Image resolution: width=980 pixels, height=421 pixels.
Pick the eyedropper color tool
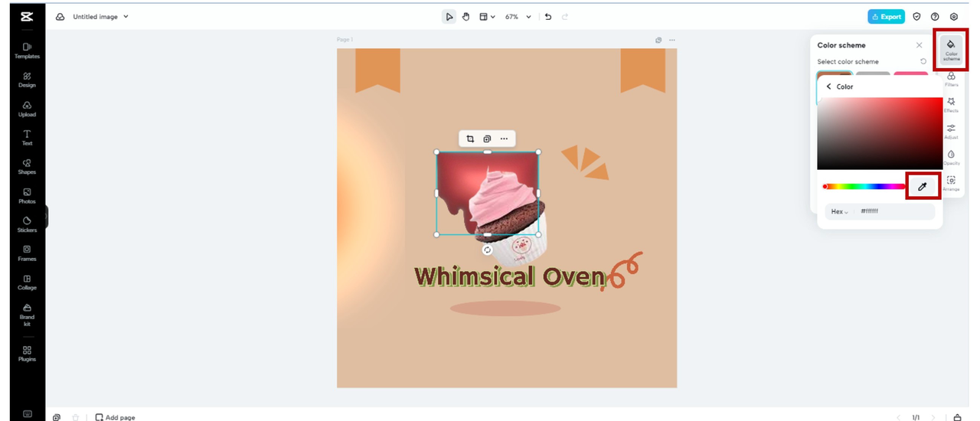point(923,187)
